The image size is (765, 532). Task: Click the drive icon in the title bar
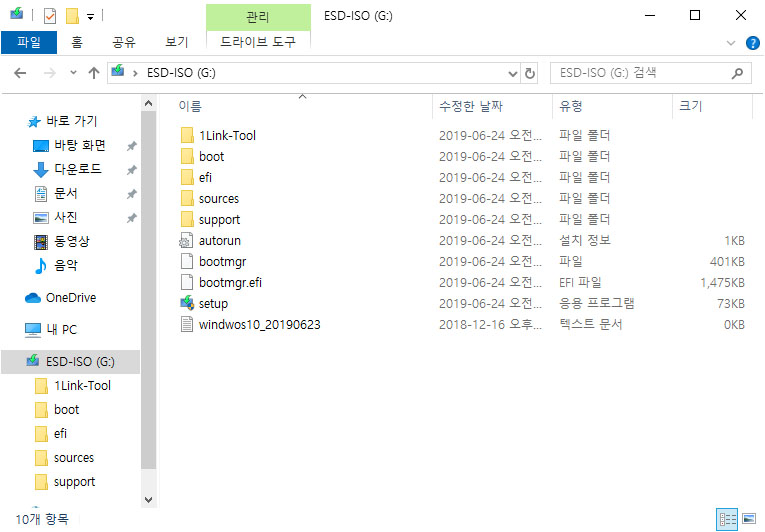tap(17, 13)
